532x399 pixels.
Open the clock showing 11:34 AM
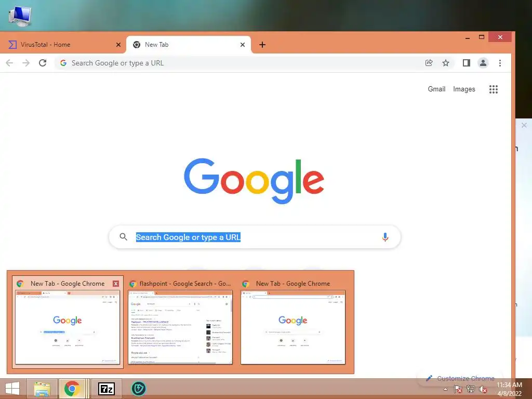509,389
